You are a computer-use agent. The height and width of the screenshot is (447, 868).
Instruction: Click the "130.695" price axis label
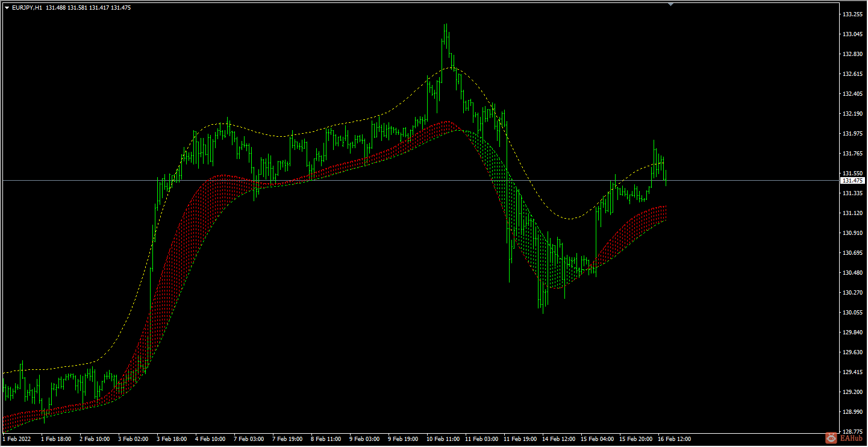tap(853, 253)
